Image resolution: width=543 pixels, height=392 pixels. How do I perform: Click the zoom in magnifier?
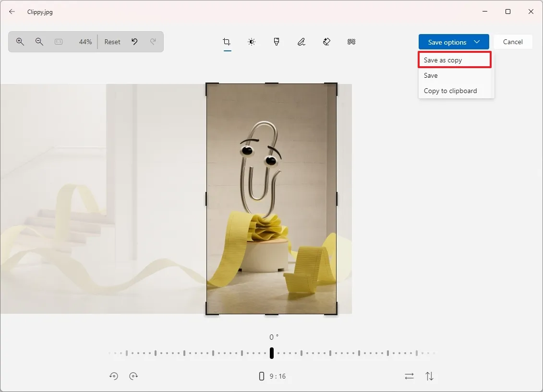[x=20, y=42]
